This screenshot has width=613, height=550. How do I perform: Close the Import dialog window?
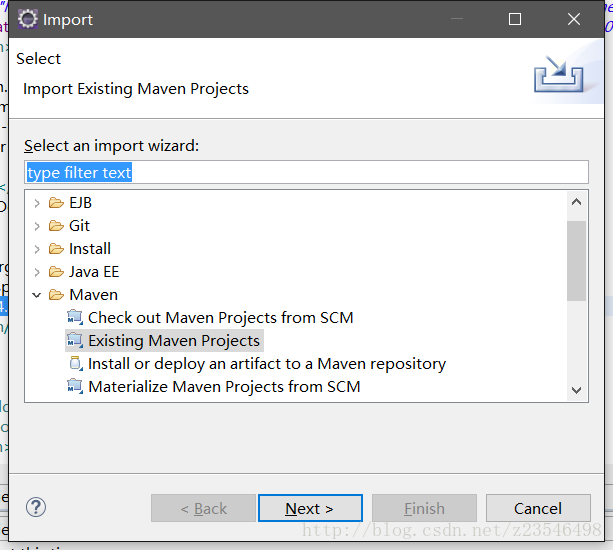[x=574, y=19]
